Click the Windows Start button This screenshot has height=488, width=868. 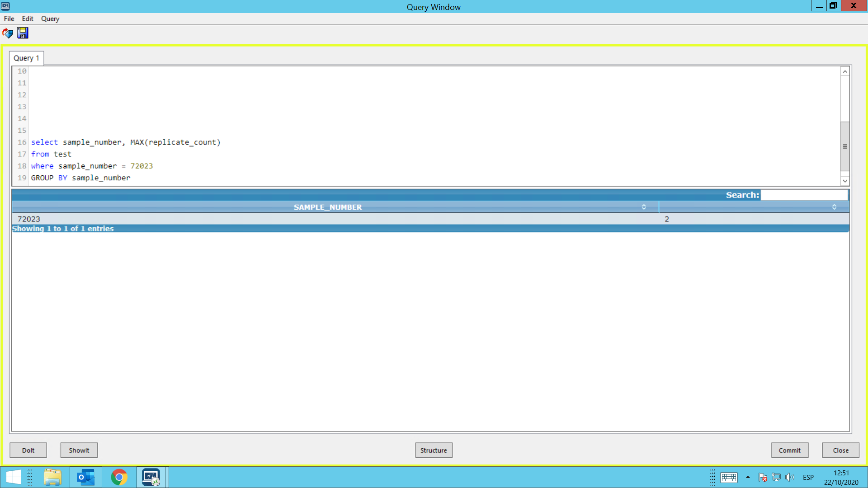13,477
